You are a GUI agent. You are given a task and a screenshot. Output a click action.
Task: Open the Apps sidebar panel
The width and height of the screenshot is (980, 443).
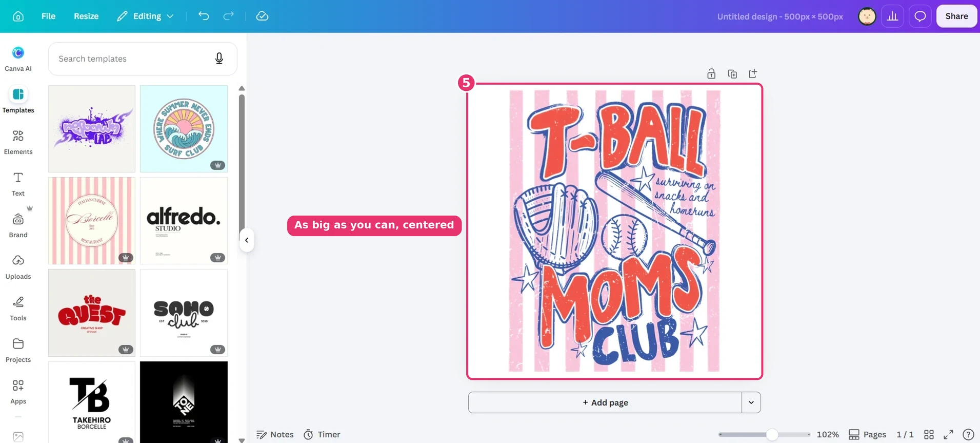(18, 391)
